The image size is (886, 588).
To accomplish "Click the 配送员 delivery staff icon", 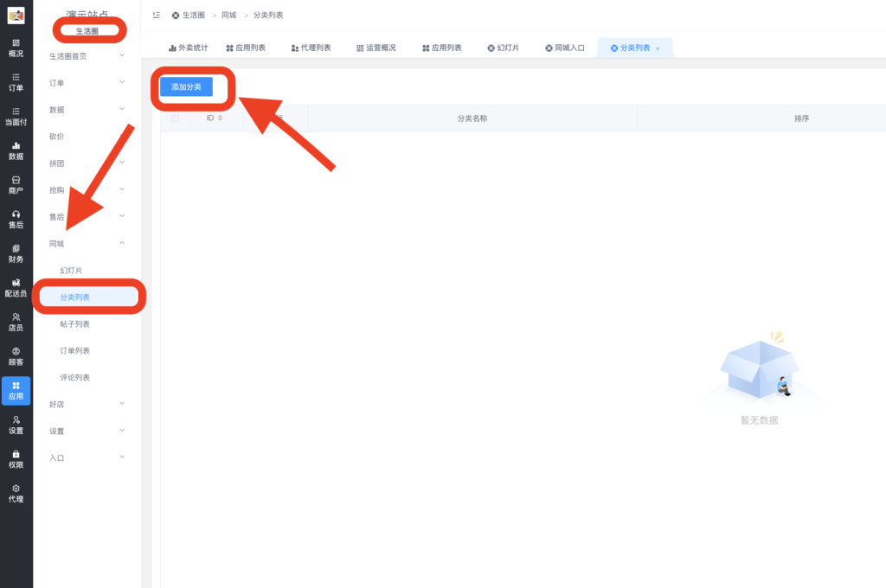I will [x=16, y=289].
